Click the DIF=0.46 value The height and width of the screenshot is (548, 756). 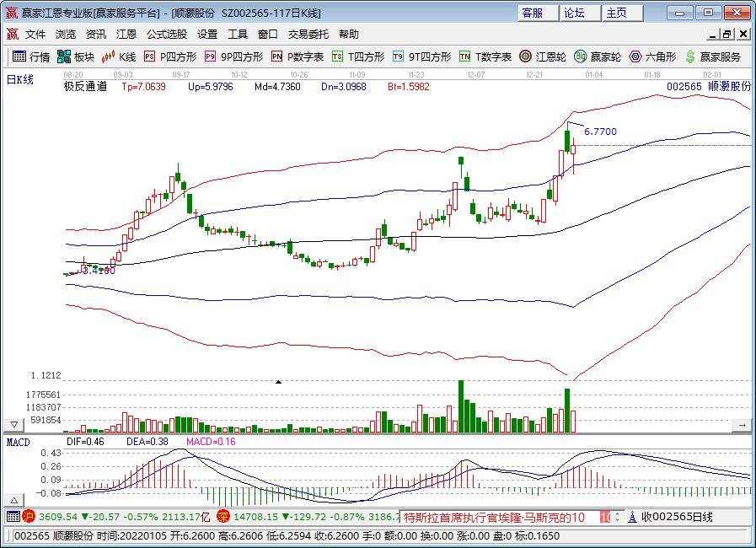click(85, 442)
